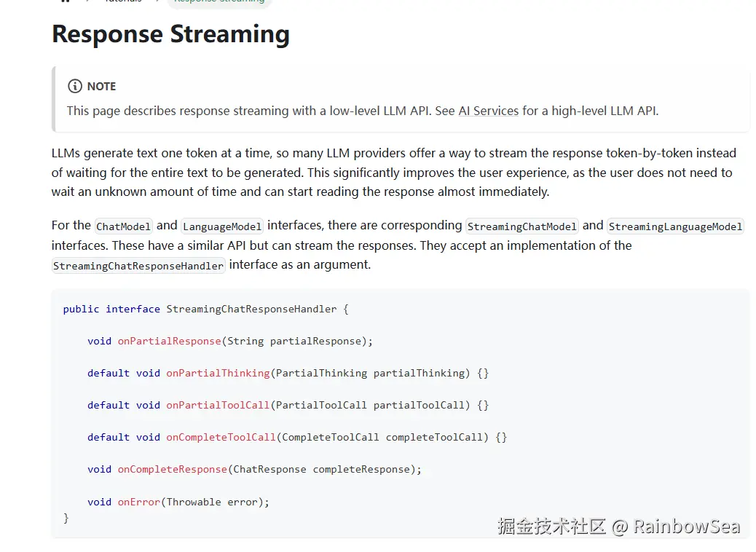Click the onCompleteResponse method name
This screenshot has width=756, height=552.
click(x=172, y=469)
